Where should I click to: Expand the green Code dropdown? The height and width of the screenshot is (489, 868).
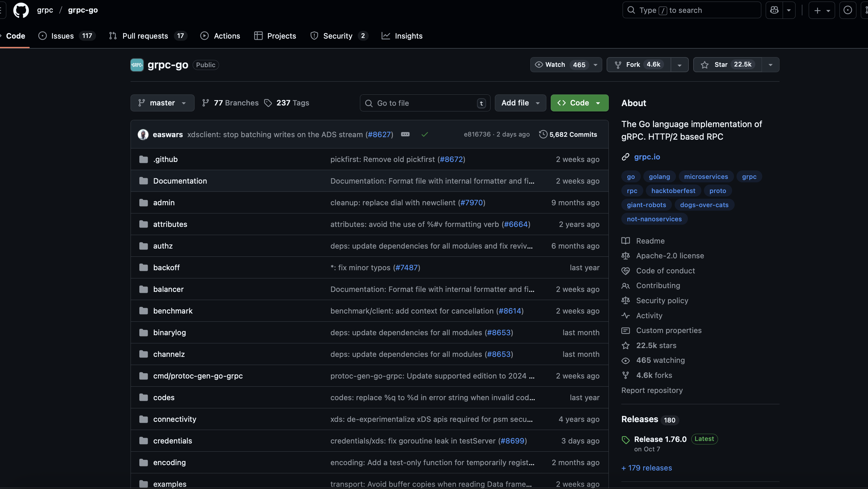pyautogui.click(x=579, y=103)
